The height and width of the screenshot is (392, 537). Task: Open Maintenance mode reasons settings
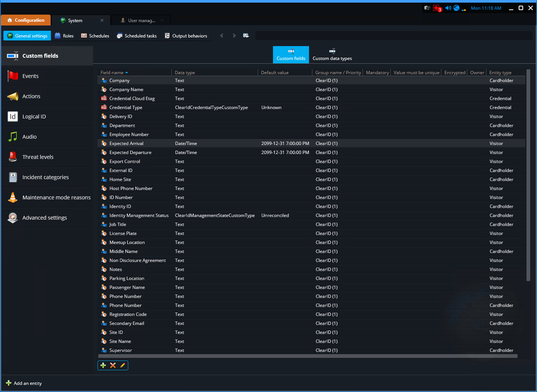56,197
